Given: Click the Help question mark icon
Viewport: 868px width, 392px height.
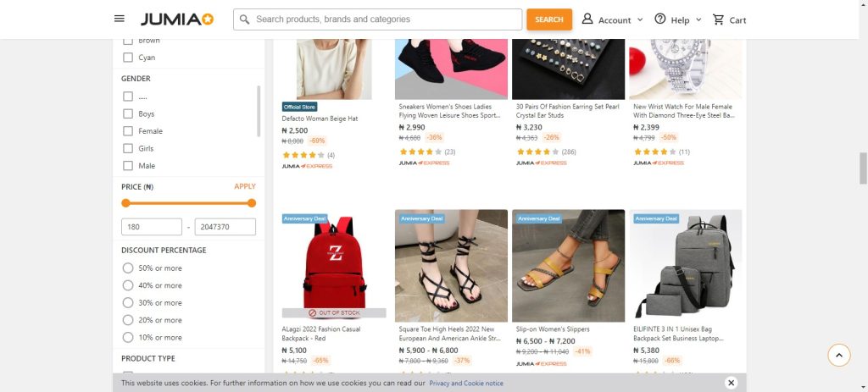Looking at the screenshot, I should pyautogui.click(x=660, y=19).
